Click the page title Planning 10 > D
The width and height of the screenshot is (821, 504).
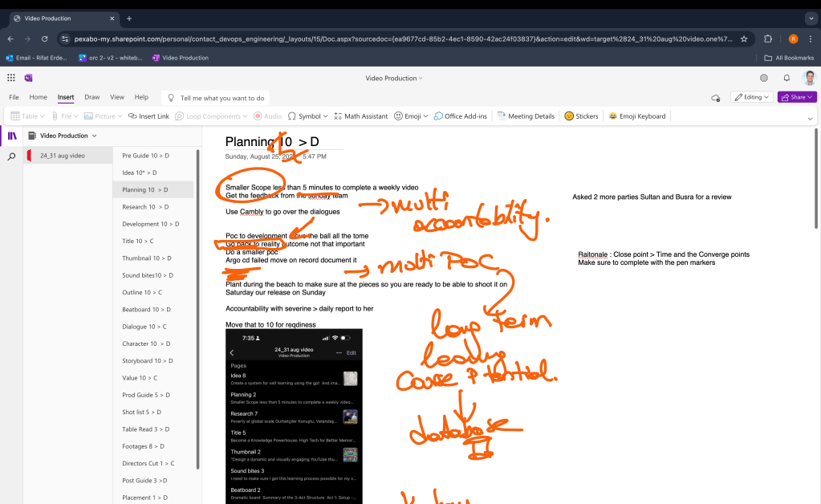tap(272, 142)
